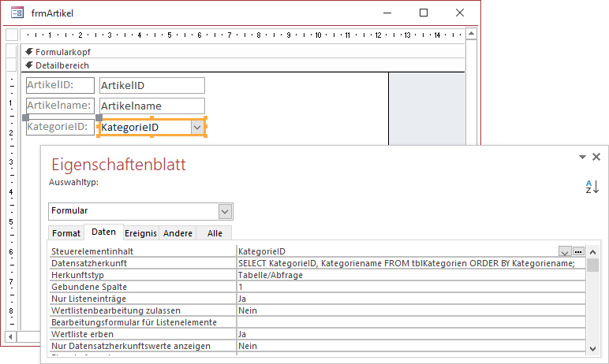Image resolution: width=609 pixels, height=364 pixels.
Task: Maximize the frmArtikel window
Action: (424, 13)
